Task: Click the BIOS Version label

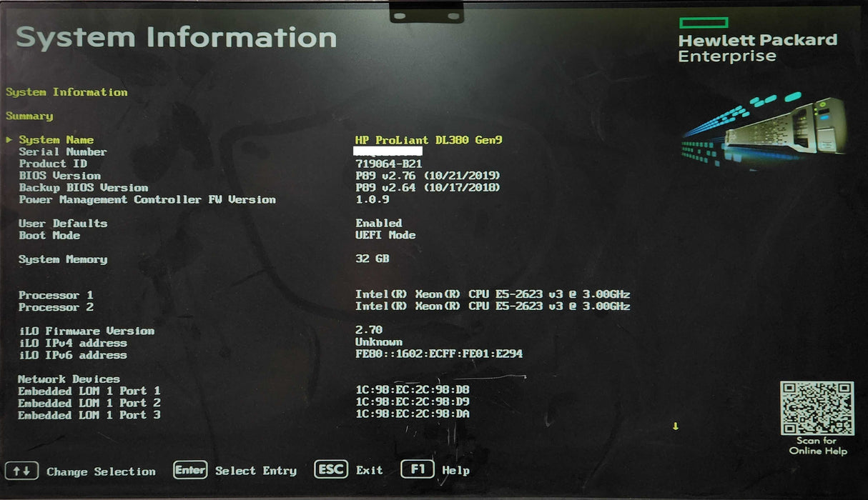Action: pos(59,176)
